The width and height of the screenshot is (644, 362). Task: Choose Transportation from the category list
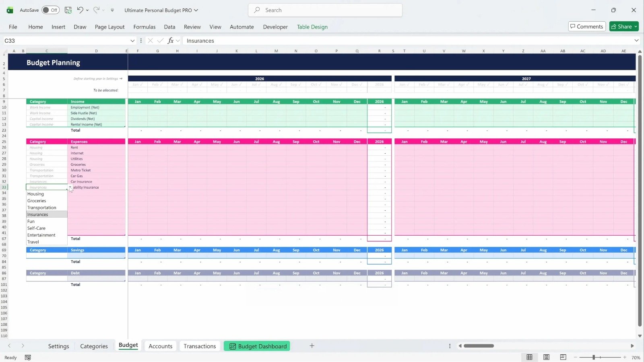pyautogui.click(x=42, y=208)
